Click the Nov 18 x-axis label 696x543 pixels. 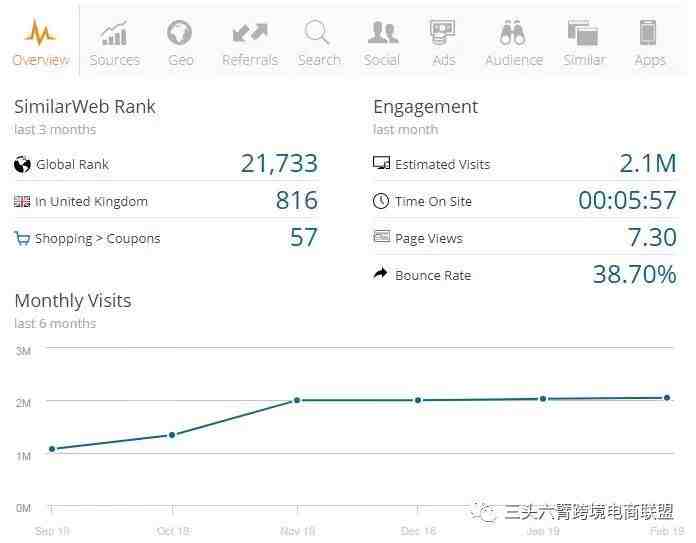click(x=298, y=531)
